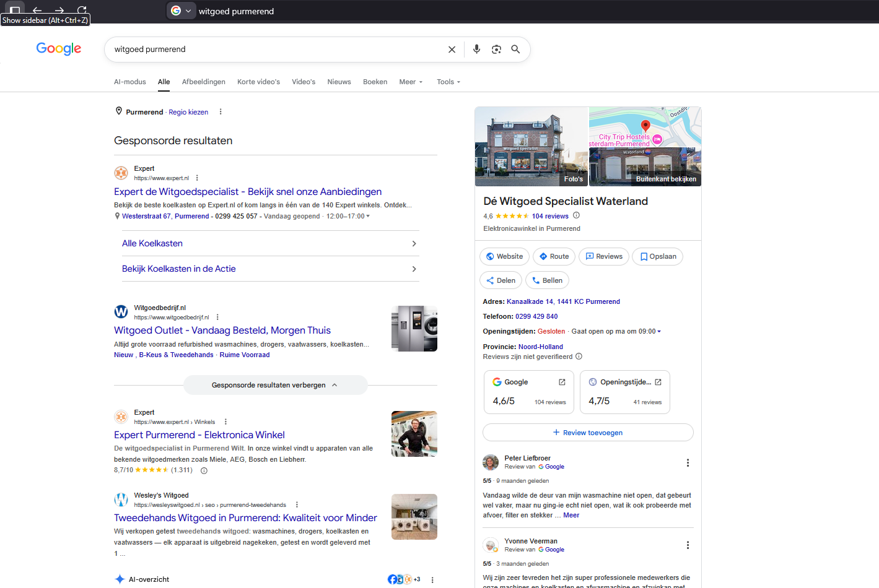This screenshot has height=588, width=879.
Task: Click the Website button in business panel
Action: (504, 256)
